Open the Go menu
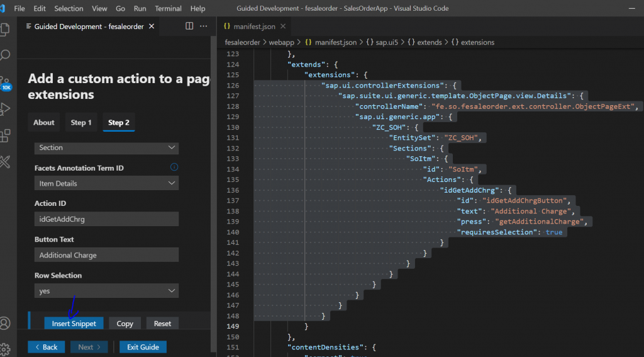Viewport: 644px width, 357px height. (120, 8)
